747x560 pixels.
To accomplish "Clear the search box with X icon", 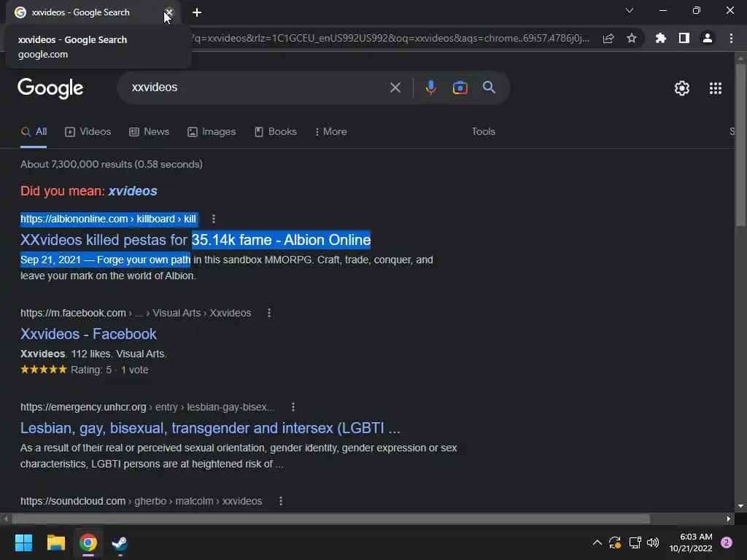I will point(395,87).
